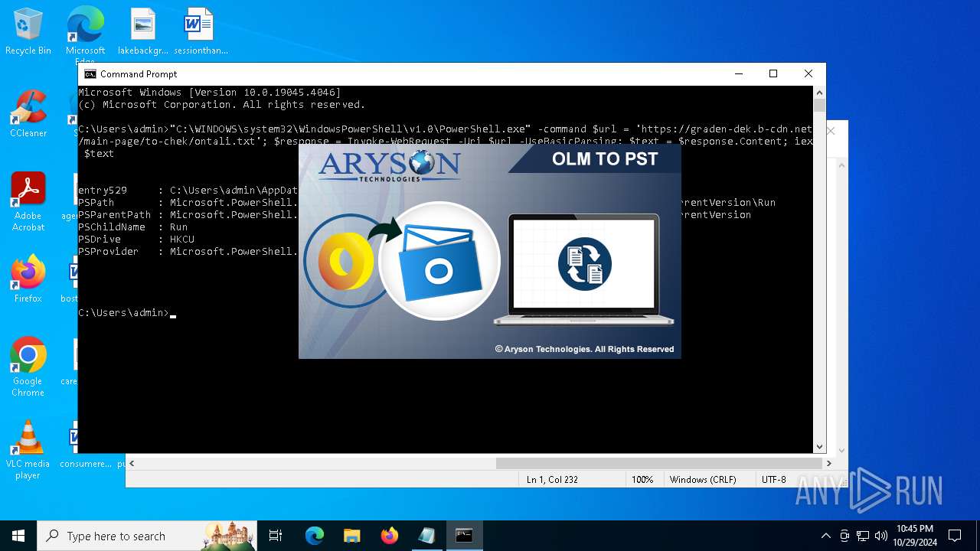Click the UTF-8 encoding status entry

click(x=773, y=480)
